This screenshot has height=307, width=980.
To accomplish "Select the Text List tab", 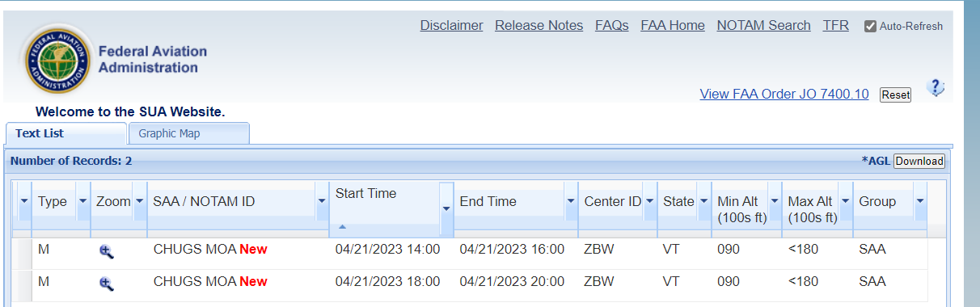I will (x=66, y=133).
